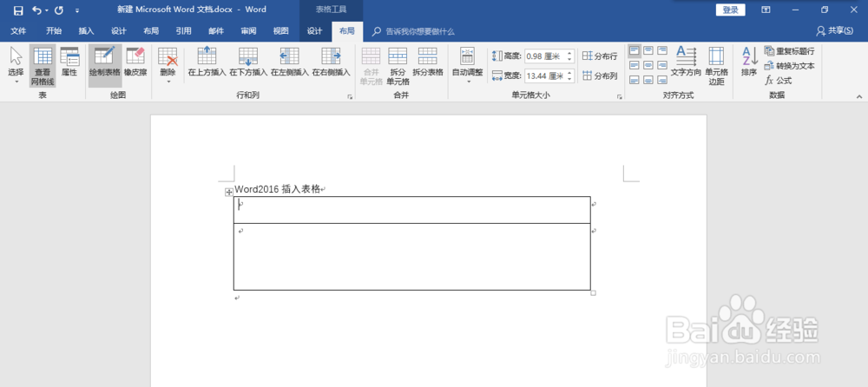Screen dimensions: 868x387
Task: Select align top right
Action: [x=662, y=50]
